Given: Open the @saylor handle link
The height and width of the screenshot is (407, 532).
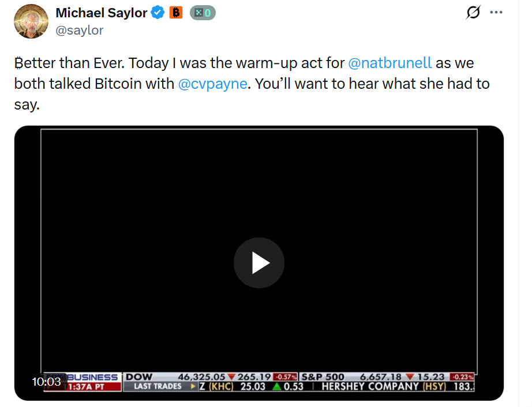Looking at the screenshot, I should click(x=80, y=30).
